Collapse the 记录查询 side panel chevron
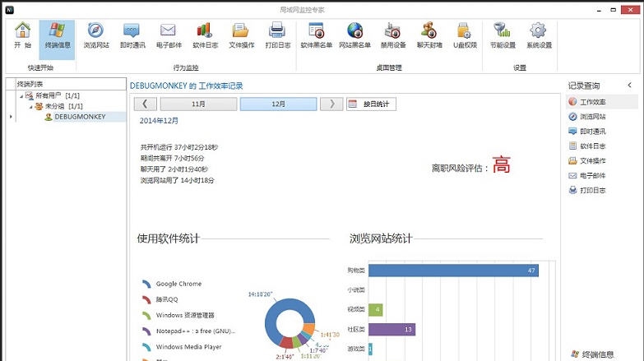The height and width of the screenshot is (361, 644). click(630, 85)
